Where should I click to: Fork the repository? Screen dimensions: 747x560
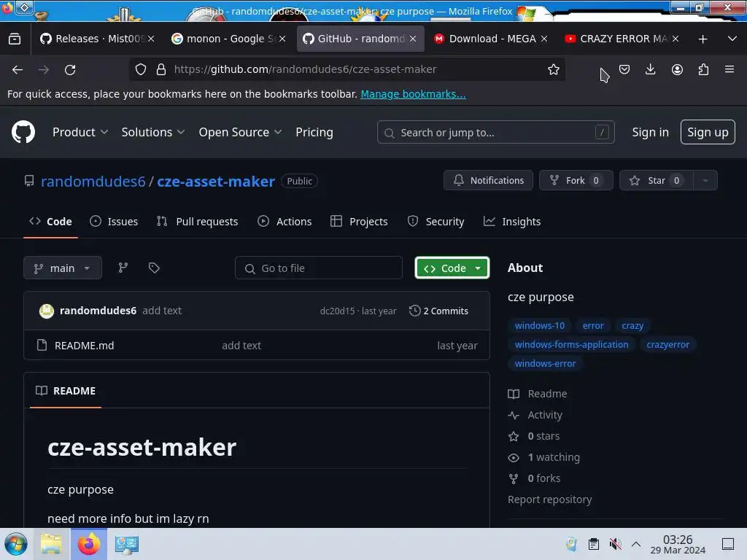pos(576,181)
